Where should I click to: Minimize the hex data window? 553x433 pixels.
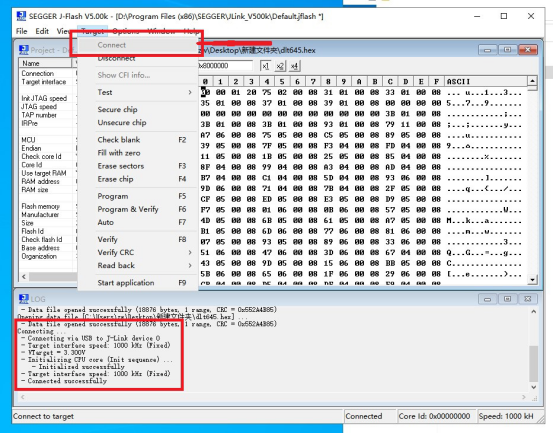(488, 50)
